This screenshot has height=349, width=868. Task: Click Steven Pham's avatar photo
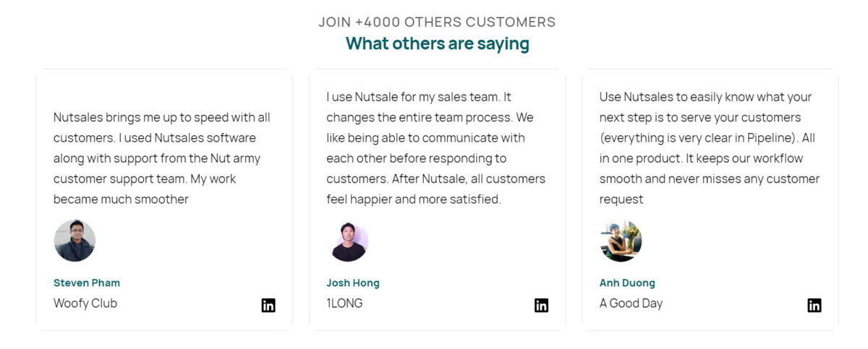click(75, 241)
